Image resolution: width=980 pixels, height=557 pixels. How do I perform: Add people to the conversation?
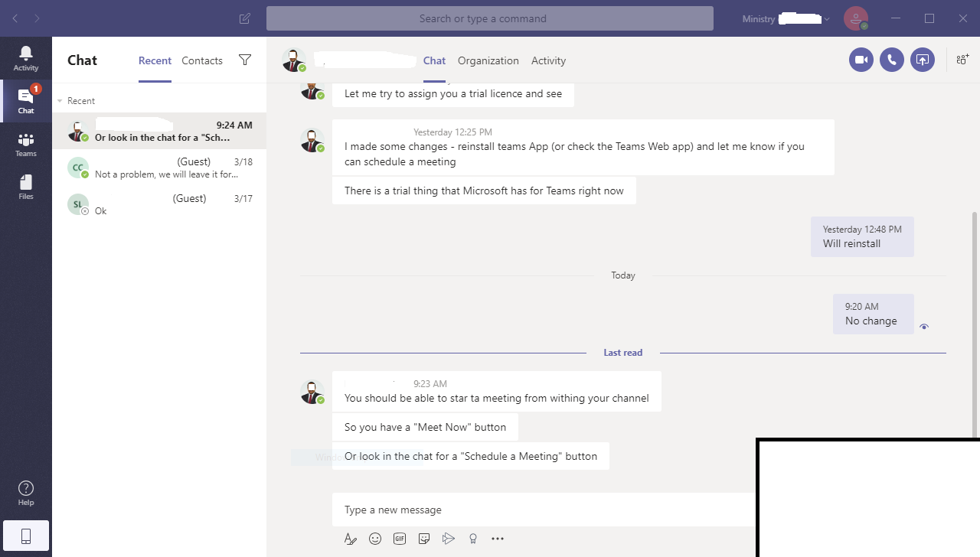click(962, 59)
